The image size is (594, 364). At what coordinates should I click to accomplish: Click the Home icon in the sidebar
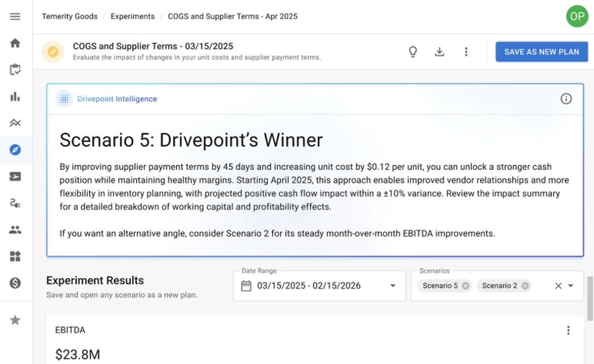15,43
